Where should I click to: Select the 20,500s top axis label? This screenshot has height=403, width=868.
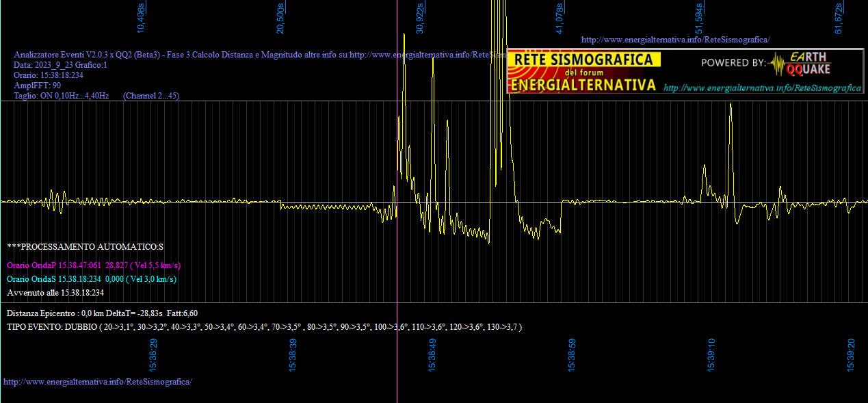[x=280, y=18]
